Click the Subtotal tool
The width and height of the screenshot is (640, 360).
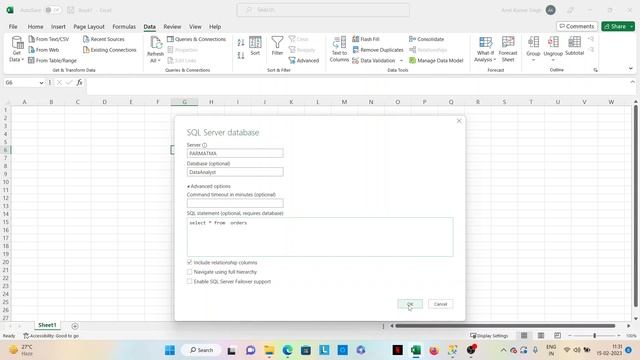[574, 46]
